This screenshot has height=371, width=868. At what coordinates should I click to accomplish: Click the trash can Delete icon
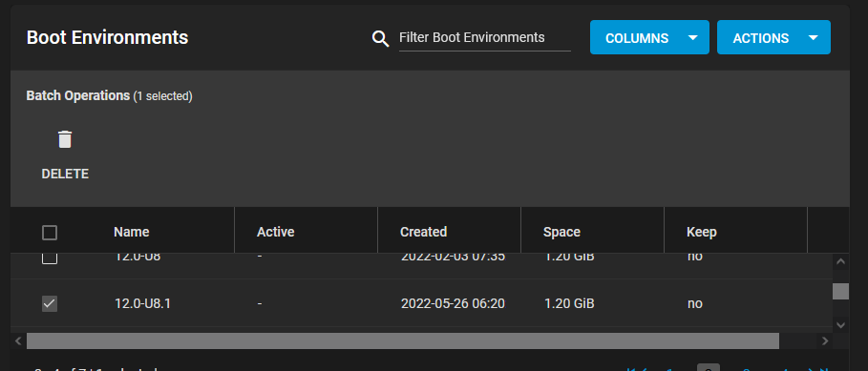[65, 139]
